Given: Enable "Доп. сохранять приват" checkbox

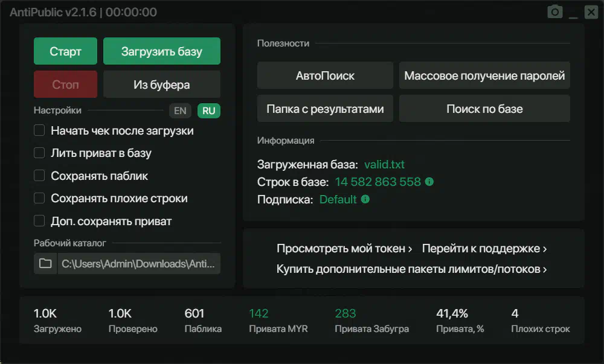Looking at the screenshot, I should [x=39, y=221].
